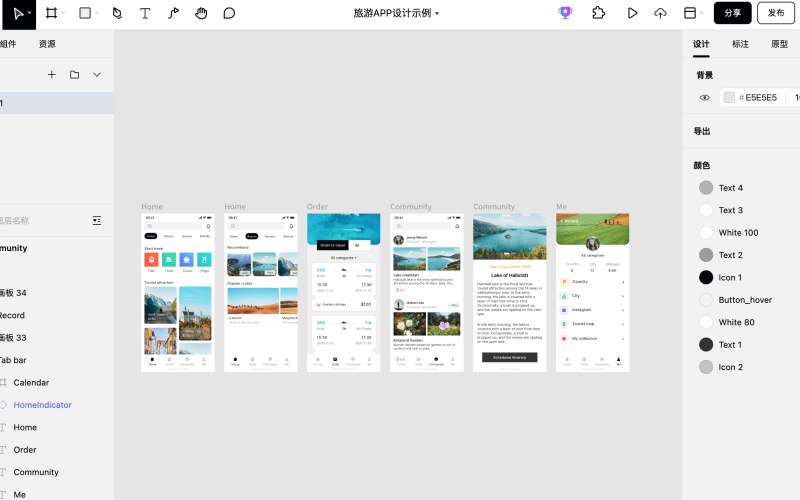Switch to the 标注 tab
This screenshot has height=500, width=800.
click(x=740, y=44)
